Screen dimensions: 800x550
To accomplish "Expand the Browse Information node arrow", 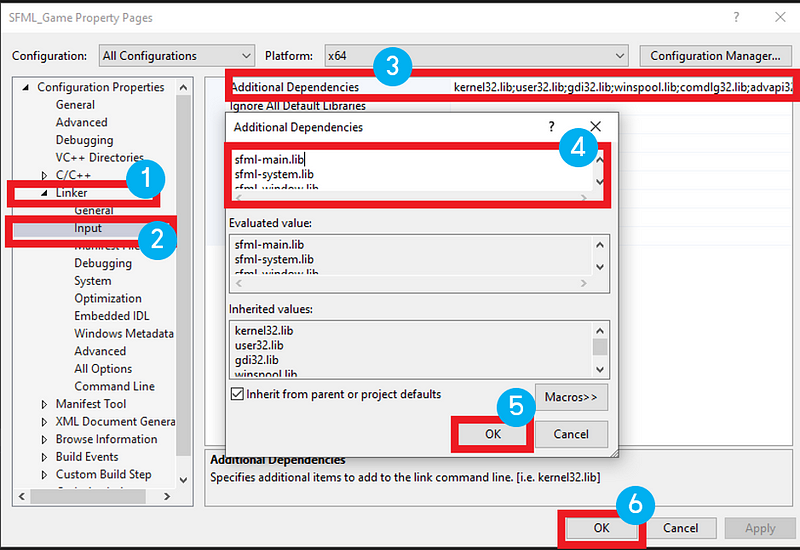I will (44, 439).
